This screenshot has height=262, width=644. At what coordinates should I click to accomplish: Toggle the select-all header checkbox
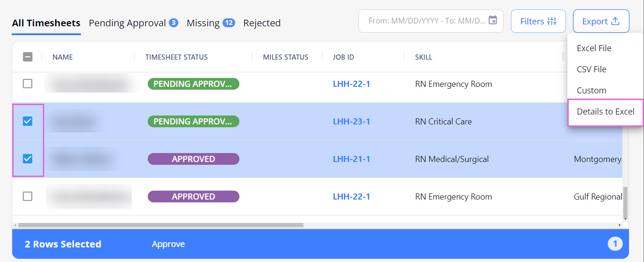click(x=28, y=57)
